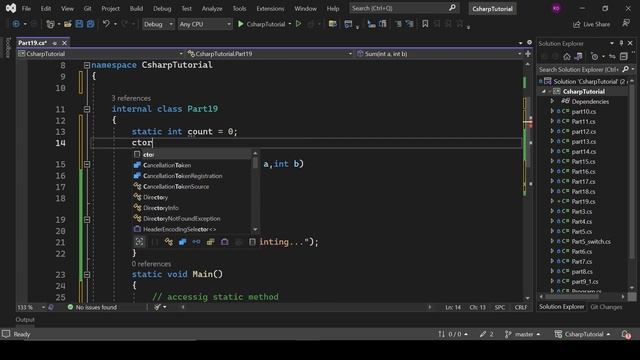Click Start Without Debugging outline play icon
The image size is (640, 360).
click(298, 24)
